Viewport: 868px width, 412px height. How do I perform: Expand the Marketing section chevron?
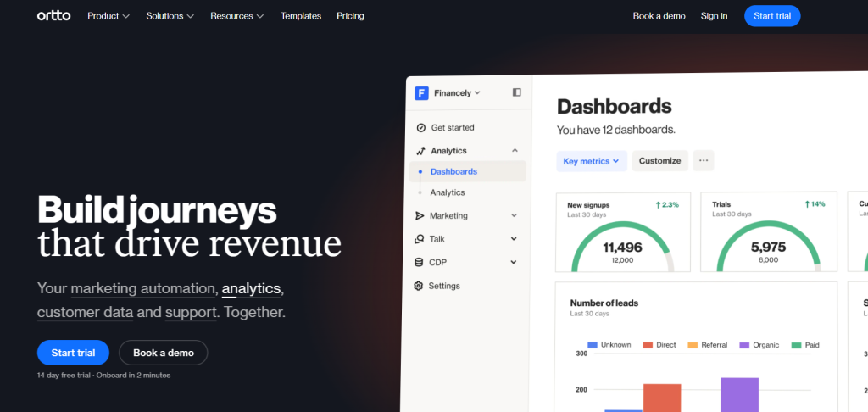click(515, 216)
